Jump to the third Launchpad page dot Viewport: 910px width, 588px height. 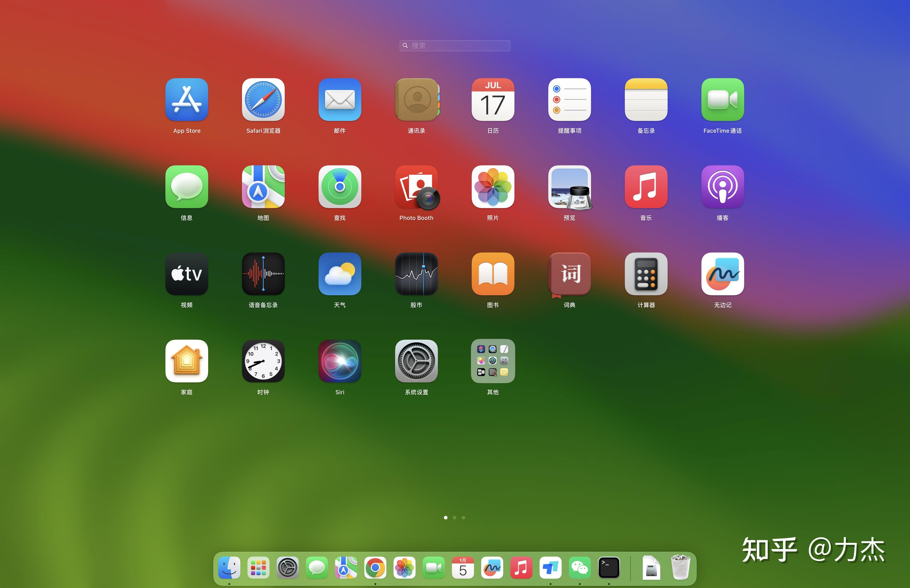463,517
